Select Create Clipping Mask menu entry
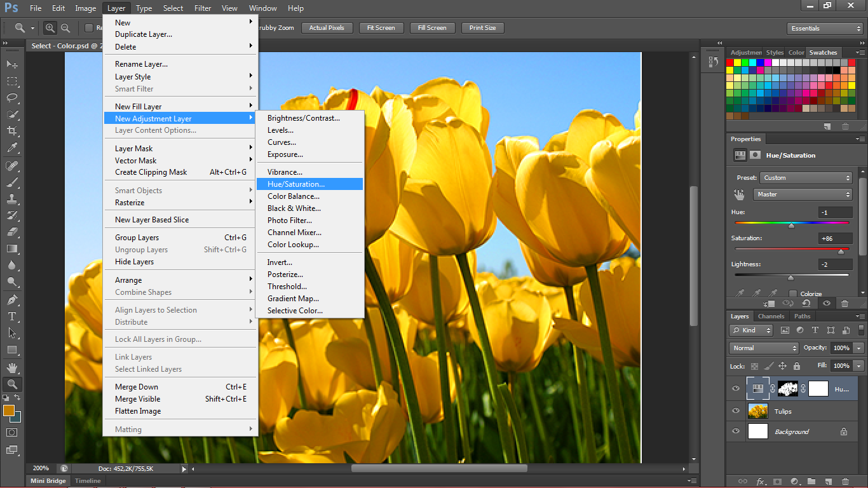868x488 pixels. click(181, 172)
